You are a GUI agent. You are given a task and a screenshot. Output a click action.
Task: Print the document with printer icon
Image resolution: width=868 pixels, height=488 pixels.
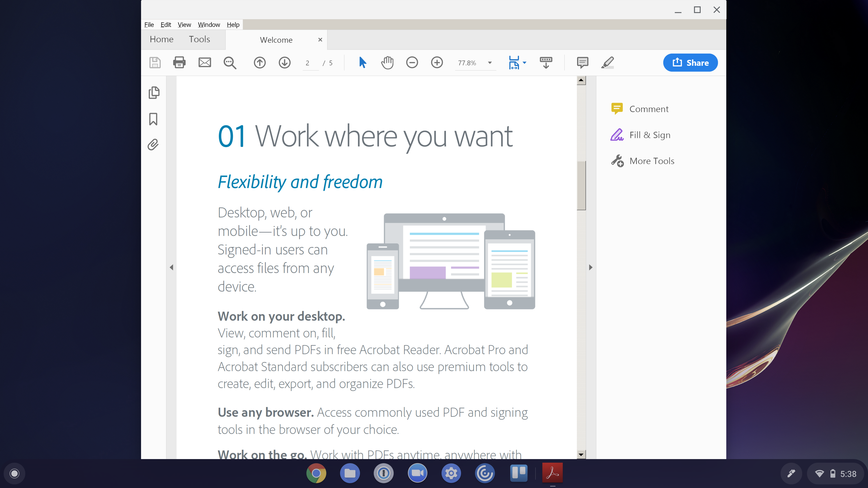click(179, 63)
